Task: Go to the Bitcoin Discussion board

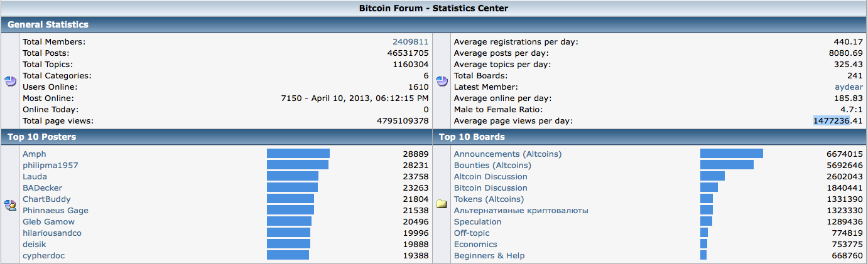Action: click(x=491, y=188)
